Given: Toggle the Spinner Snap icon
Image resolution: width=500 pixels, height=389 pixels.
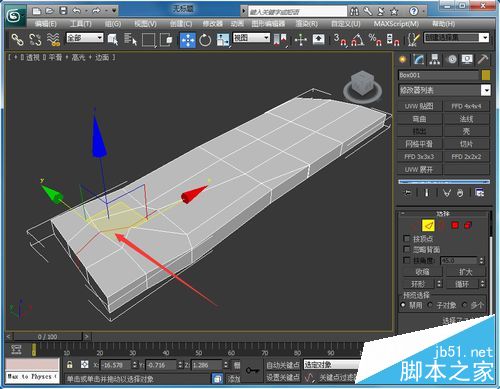Looking at the screenshot, I should pos(393,40).
